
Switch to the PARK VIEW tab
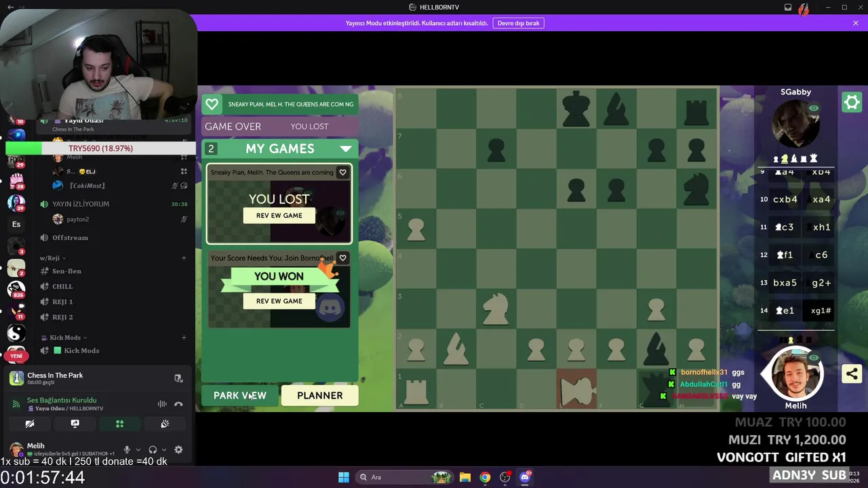(x=240, y=396)
